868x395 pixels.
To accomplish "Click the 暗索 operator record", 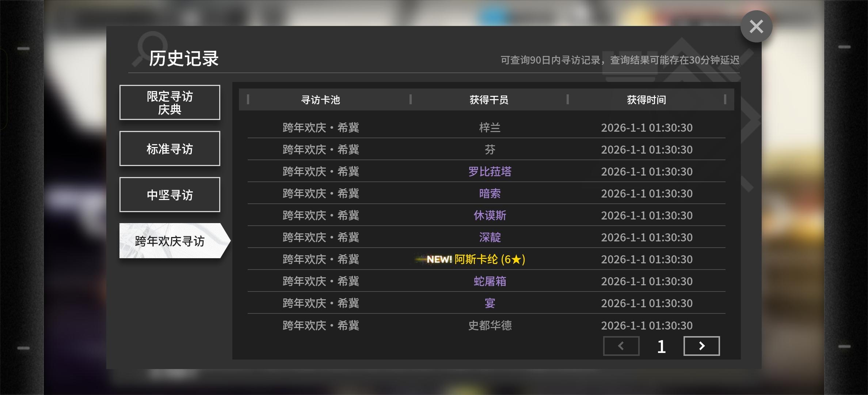I will coord(490,193).
